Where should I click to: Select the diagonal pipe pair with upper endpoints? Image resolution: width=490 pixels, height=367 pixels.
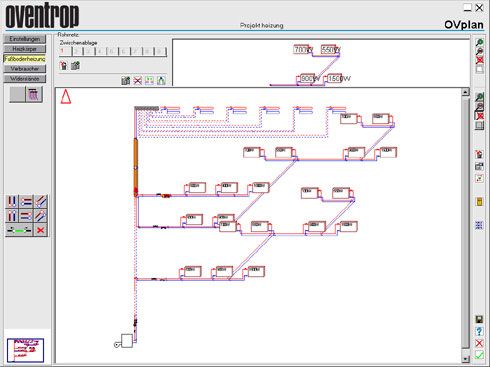pos(41,216)
